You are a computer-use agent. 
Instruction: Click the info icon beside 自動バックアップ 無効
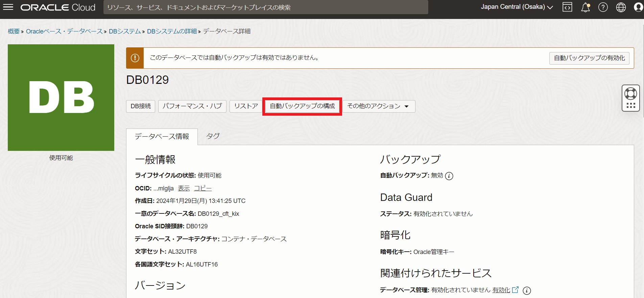click(x=449, y=176)
